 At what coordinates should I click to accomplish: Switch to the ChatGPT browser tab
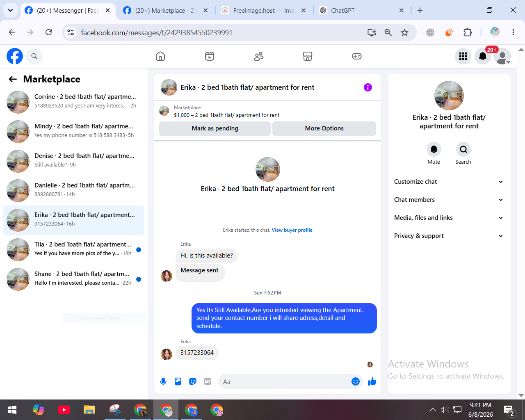362,11
